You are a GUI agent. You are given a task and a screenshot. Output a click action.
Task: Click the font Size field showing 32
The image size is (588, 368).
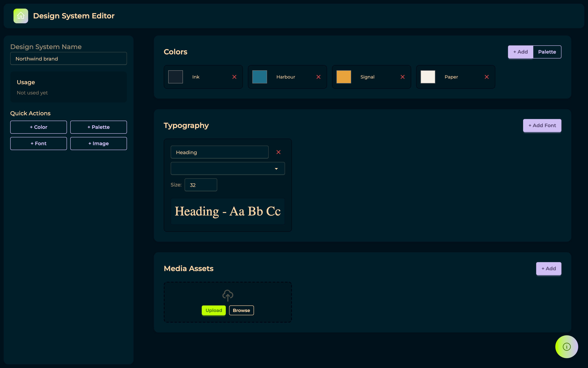201,185
